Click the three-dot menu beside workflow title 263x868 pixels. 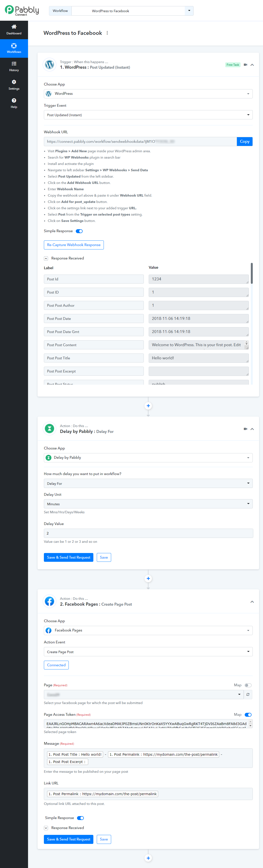pos(107,33)
